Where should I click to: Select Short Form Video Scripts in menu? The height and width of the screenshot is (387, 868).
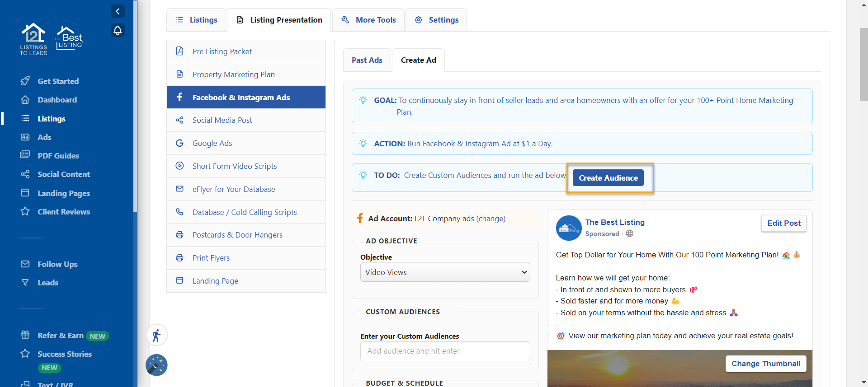click(234, 166)
